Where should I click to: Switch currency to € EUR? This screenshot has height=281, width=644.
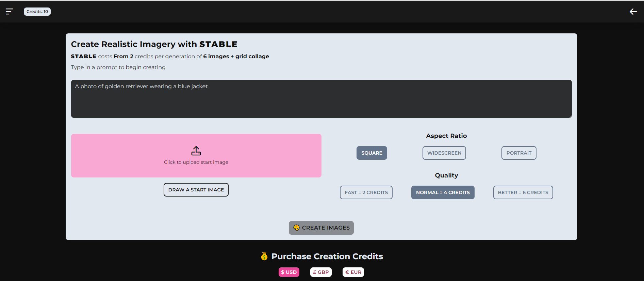[x=353, y=272]
